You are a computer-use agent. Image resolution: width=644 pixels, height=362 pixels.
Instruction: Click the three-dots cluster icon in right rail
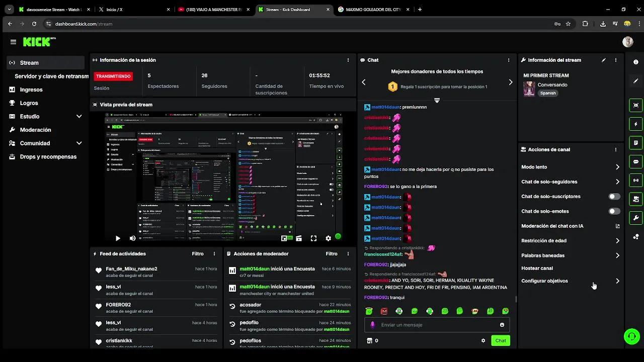tap(636, 237)
